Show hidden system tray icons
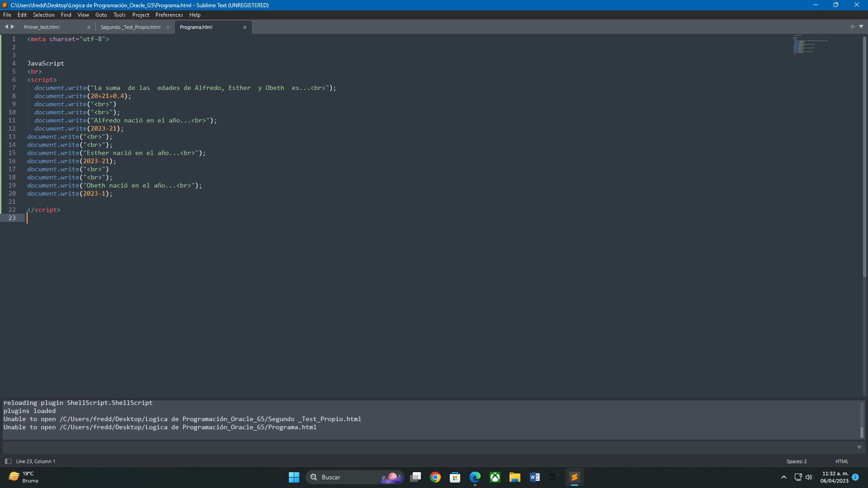 click(x=784, y=477)
